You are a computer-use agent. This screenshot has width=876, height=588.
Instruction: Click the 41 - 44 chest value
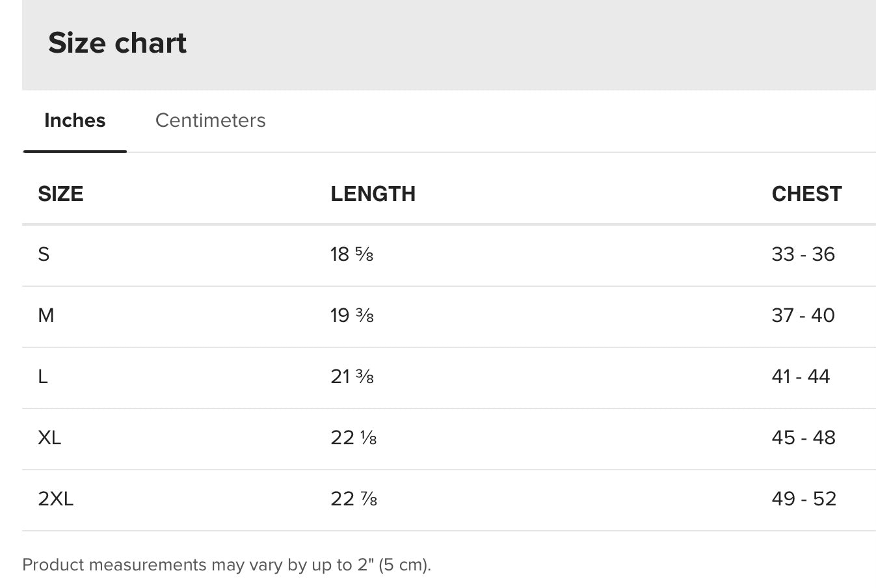click(801, 377)
